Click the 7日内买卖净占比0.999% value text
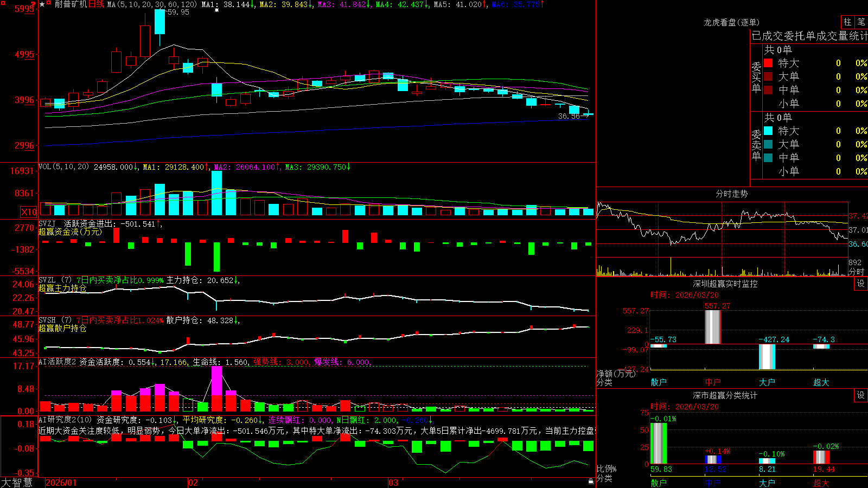 (120, 280)
